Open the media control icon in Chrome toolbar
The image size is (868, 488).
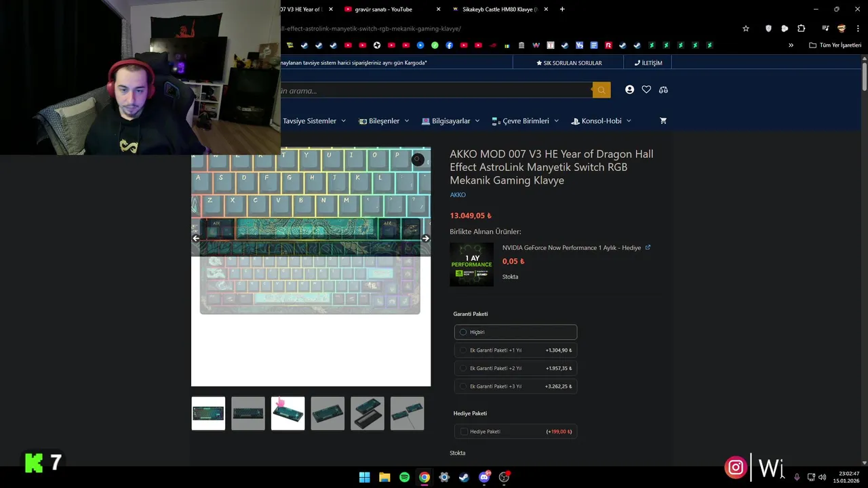pyautogui.click(x=825, y=28)
